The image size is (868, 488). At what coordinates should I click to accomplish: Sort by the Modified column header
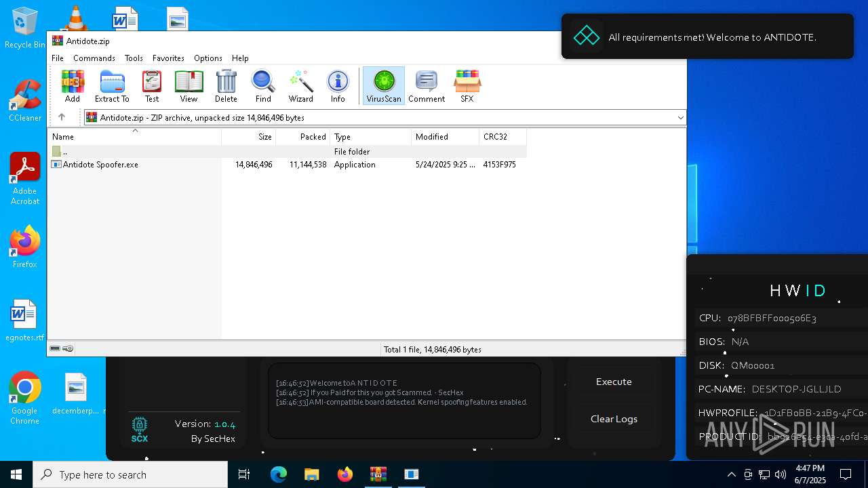tap(446, 137)
